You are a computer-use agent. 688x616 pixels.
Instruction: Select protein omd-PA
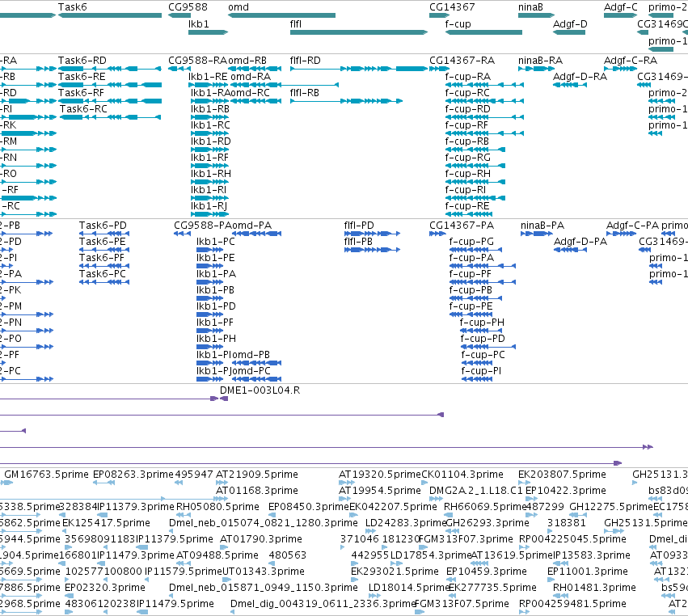tap(251, 225)
